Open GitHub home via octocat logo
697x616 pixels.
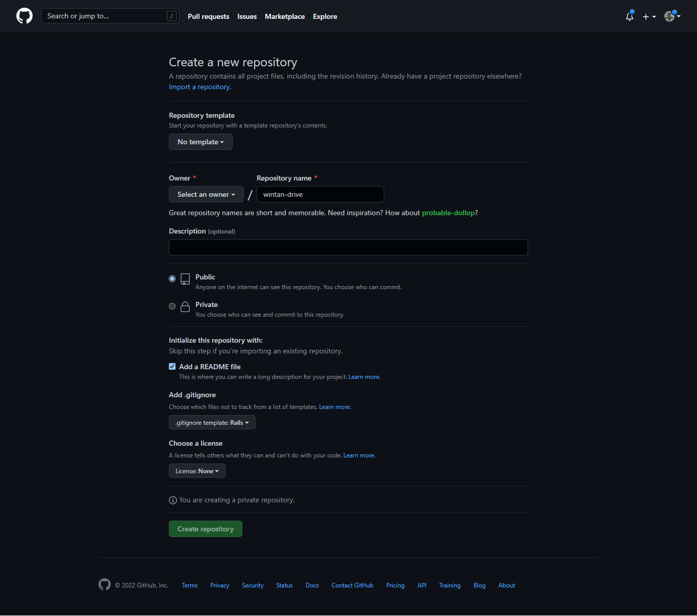24,16
